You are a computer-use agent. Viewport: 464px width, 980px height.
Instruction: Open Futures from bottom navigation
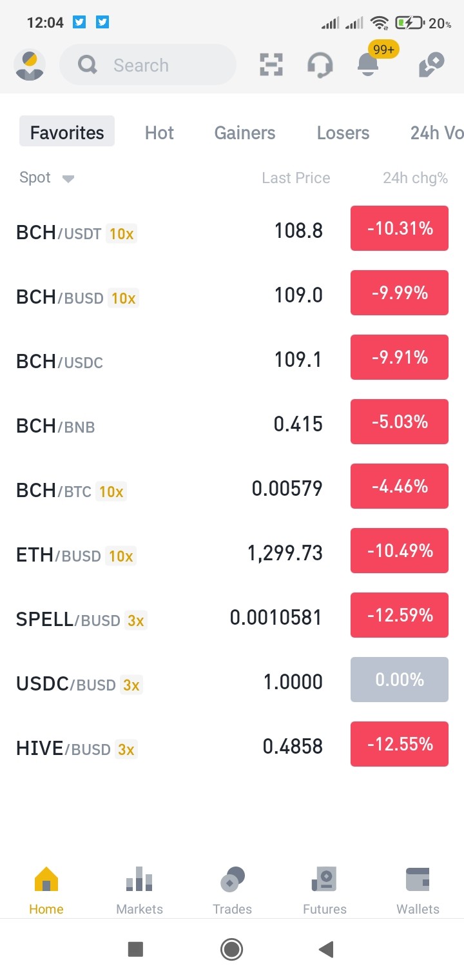pyautogui.click(x=325, y=892)
